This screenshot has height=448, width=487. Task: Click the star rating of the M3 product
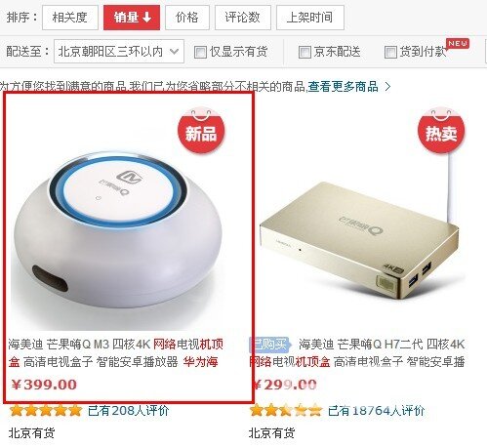pyautogui.click(x=46, y=410)
